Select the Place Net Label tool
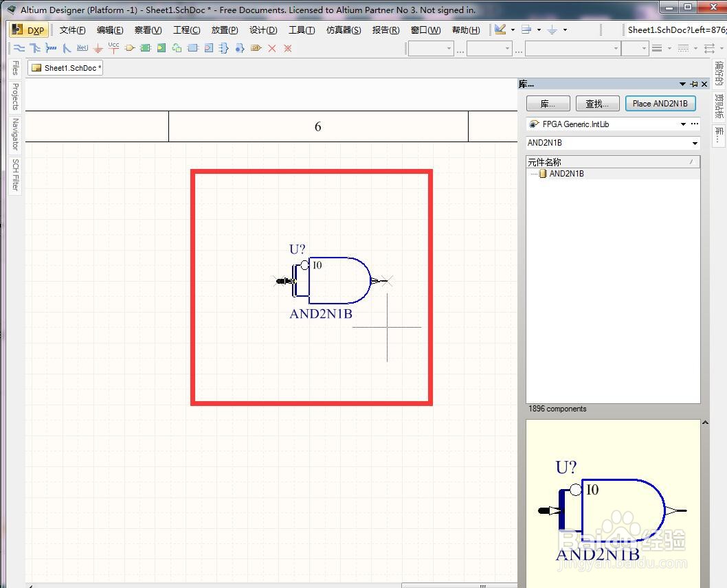This screenshot has width=727, height=588. 82,47
